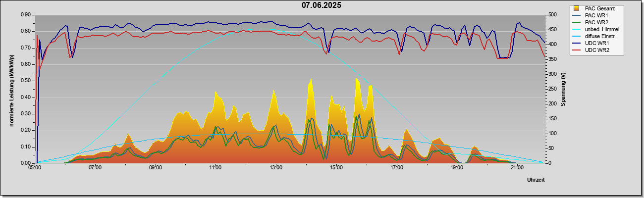Click the 13:00 time axis label
Viewport: 644px width, 198px height.
click(275, 168)
